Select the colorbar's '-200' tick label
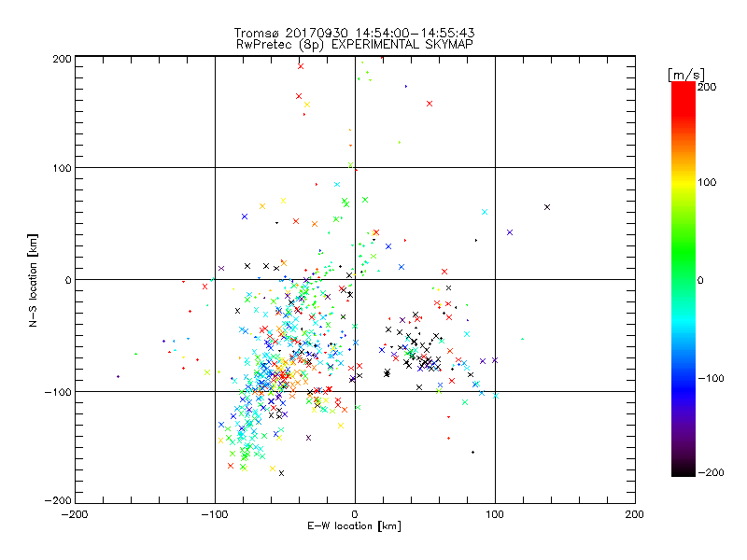Image resolution: width=747 pixels, height=560 pixels. (711, 472)
